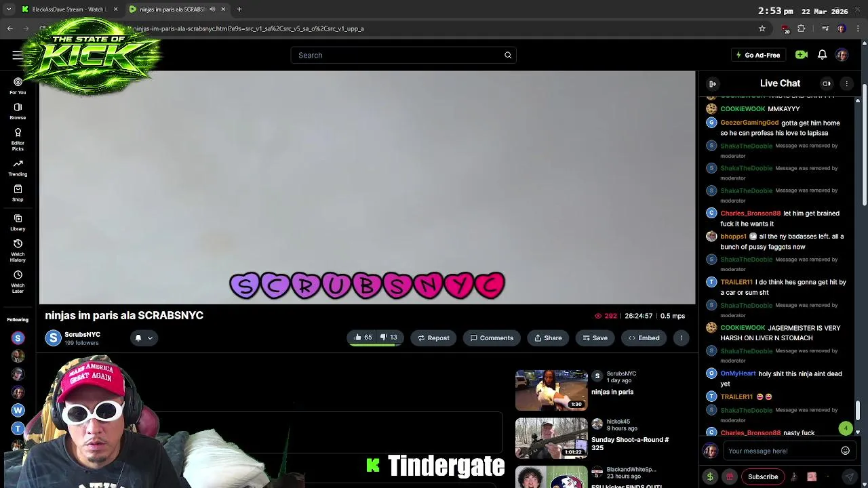The height and width of the screenshot is (488, 868).
Task: Send the chat message with paper plane icon
Action: pos(849,476)
